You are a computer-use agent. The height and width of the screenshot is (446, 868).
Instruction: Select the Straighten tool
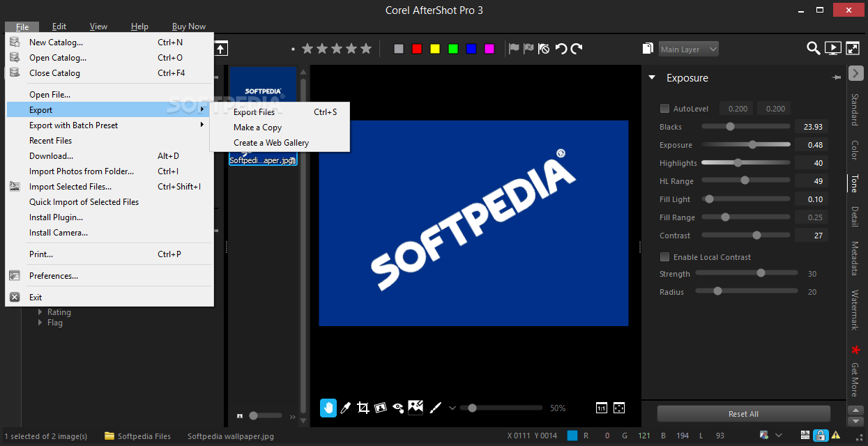pos(381,408)
